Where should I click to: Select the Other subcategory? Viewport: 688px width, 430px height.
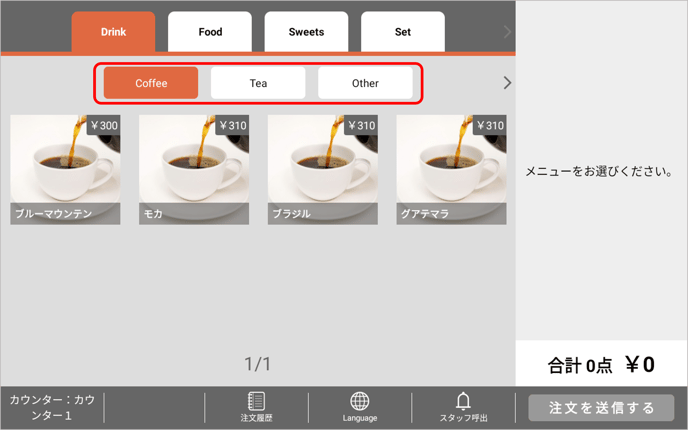click(x=365, y=83)
